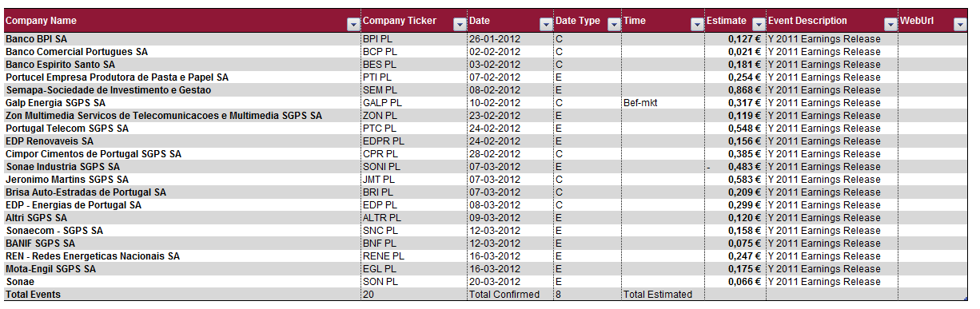Select the date cell 26-01-2012
This screenshot has height=309, width=980.
[x=510, y=39]
